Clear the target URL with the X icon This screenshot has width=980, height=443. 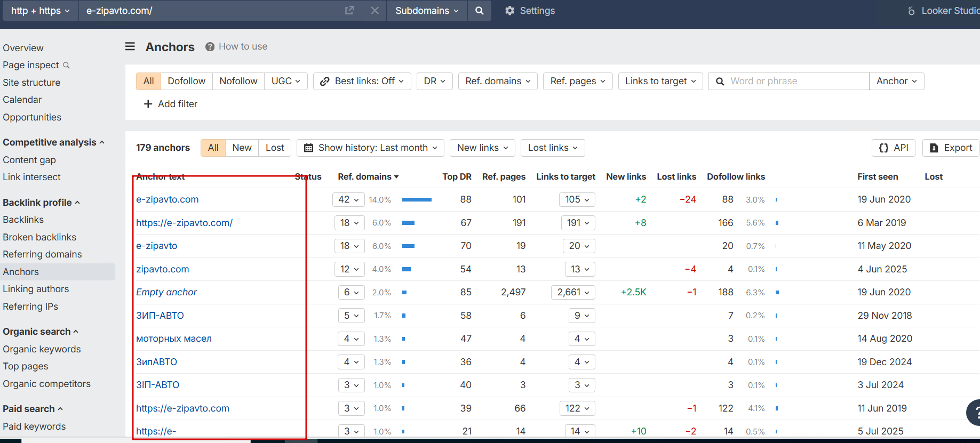point(375,10)
